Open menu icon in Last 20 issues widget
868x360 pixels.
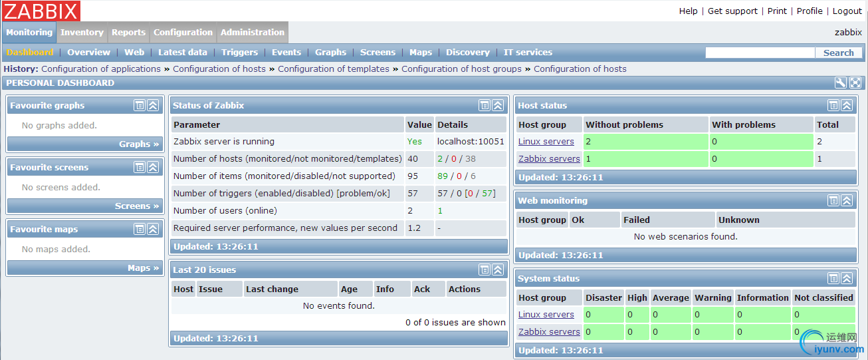(485, 270)
